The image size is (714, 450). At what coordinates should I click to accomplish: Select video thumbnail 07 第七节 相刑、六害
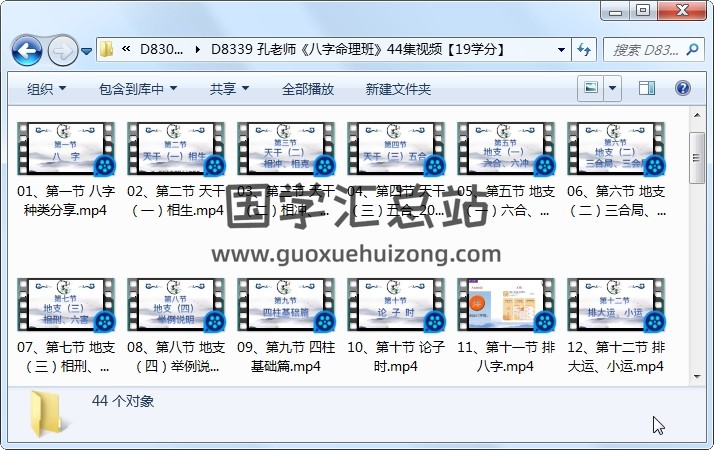point(66,305)
